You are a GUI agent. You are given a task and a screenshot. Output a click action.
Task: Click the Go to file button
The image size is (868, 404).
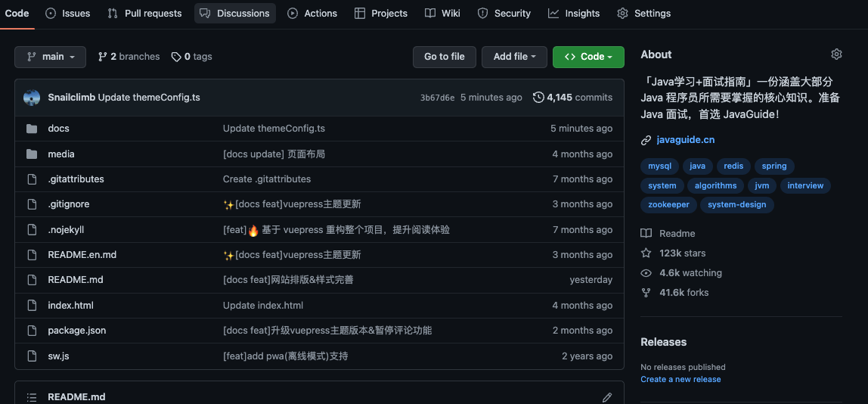pos(444,57)
